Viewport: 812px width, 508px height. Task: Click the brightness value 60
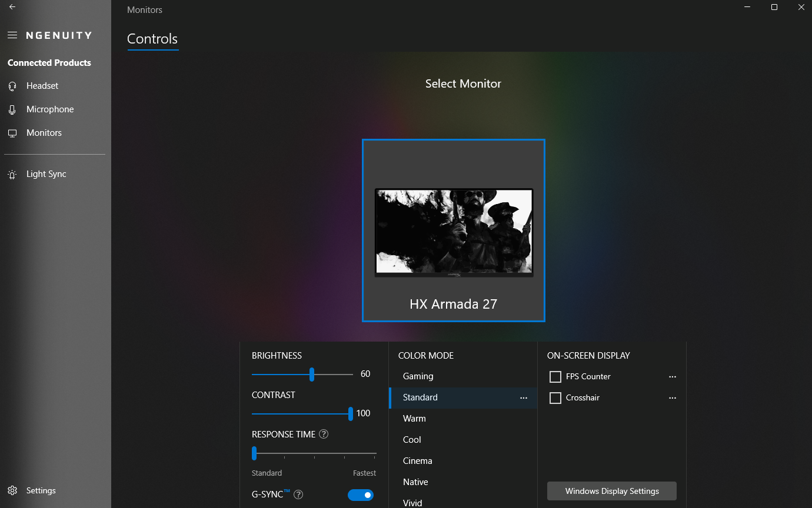tap(365, 374)
